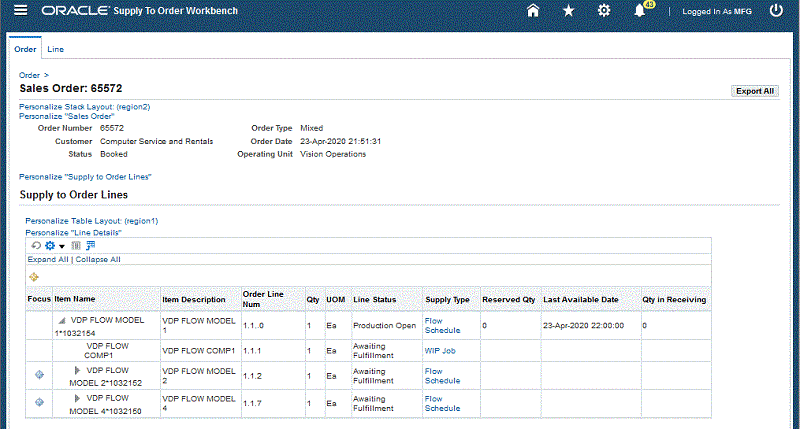800x429 pixels.
Task: Focus on VDP FLOW MODEL 2 row
Action: point(39,375)
